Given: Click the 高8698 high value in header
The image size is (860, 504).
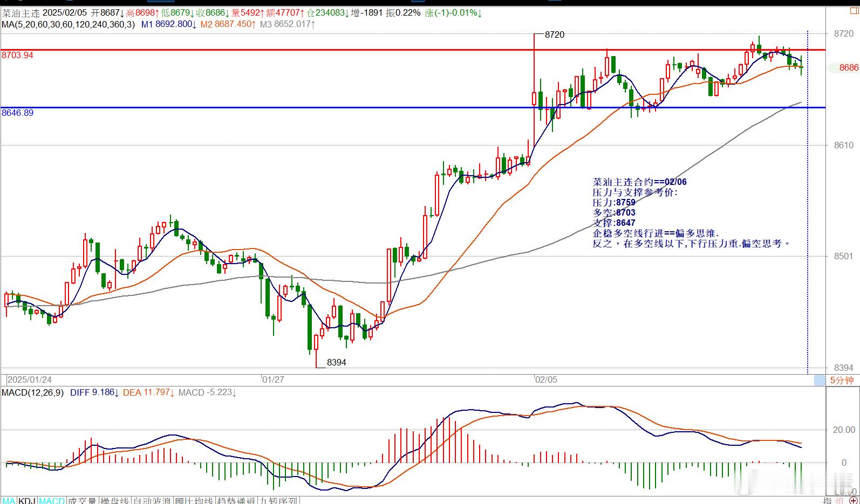Looking at the screenshot, I should tap(142, 12).
